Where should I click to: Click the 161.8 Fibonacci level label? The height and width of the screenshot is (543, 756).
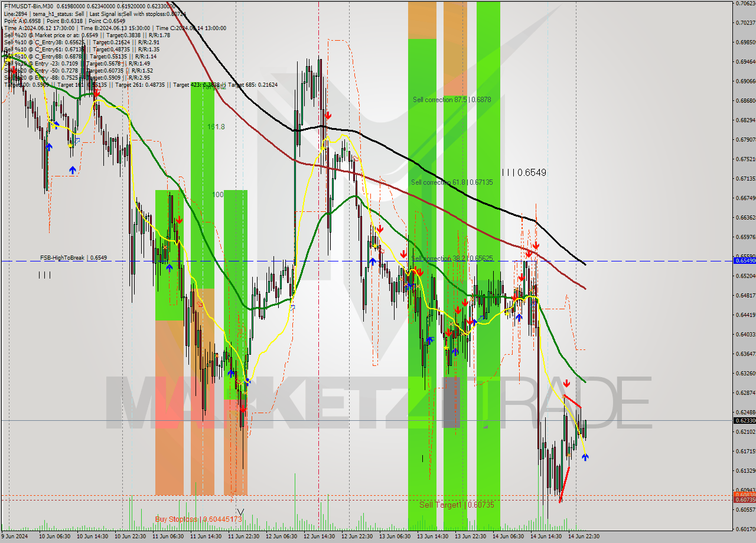[x=216, y=126]
